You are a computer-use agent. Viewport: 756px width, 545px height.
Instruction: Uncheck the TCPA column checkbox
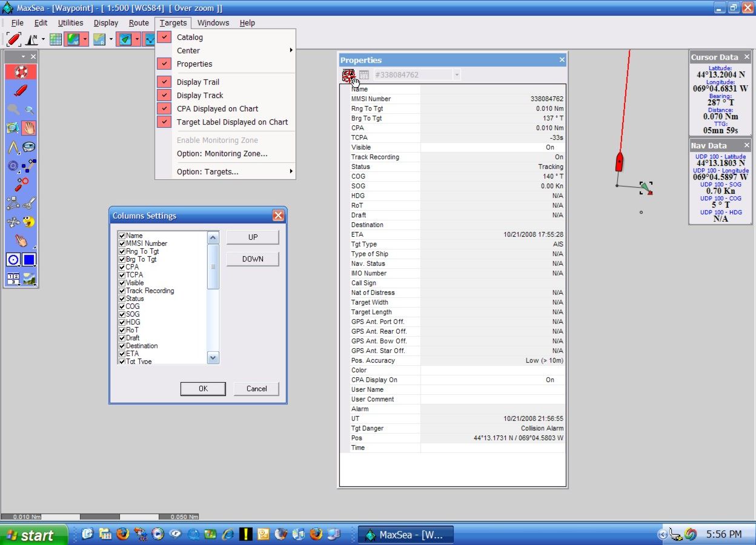click(122, 275)
